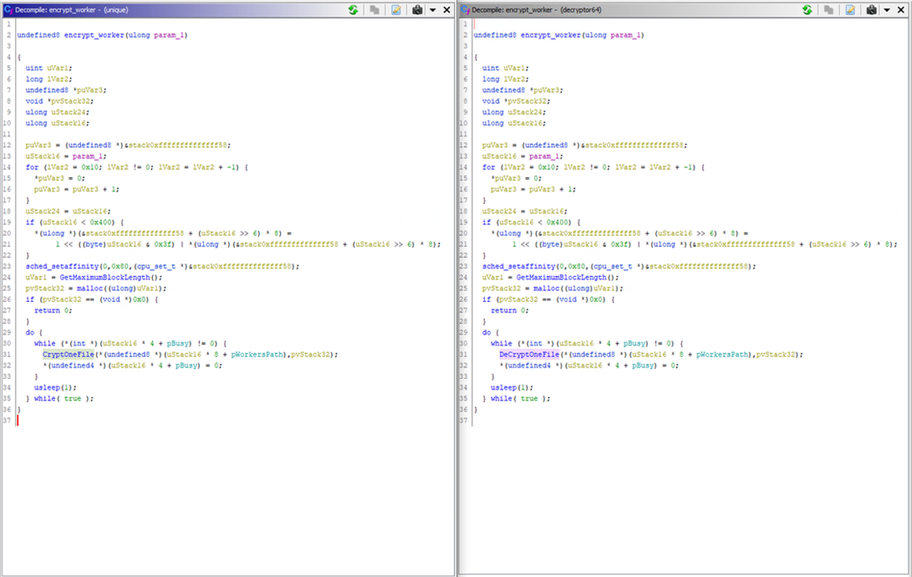
Task: Click 'uStack24 = uStack16;' line in unique window
Action: (68, 211)
